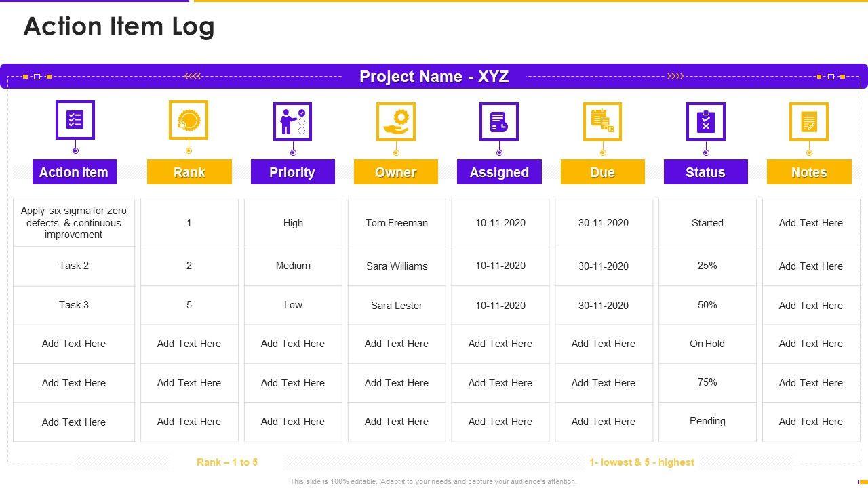Select the rank "2" cell
This screenshot has height=488, width=868.
tap(189, 266)
